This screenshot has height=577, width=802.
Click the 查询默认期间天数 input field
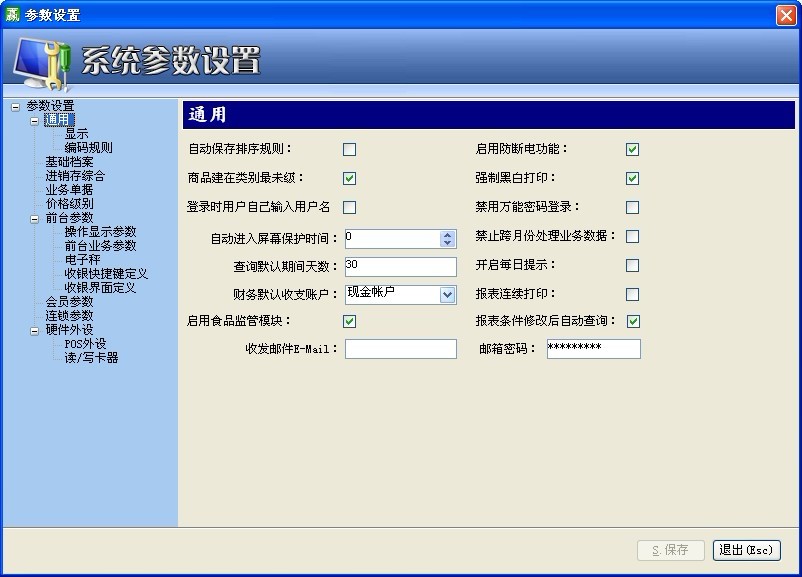pyautogui.click(x=400, y=266)
